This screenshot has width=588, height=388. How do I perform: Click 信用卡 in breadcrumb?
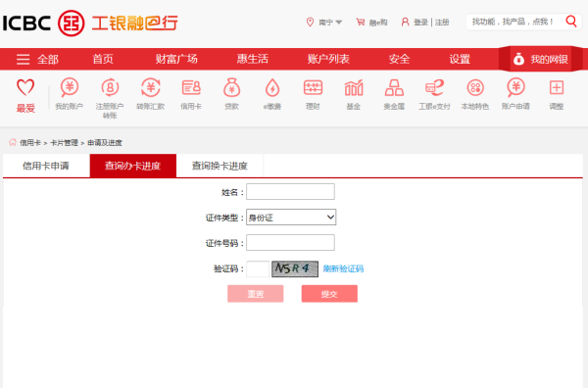pos(30,142)
